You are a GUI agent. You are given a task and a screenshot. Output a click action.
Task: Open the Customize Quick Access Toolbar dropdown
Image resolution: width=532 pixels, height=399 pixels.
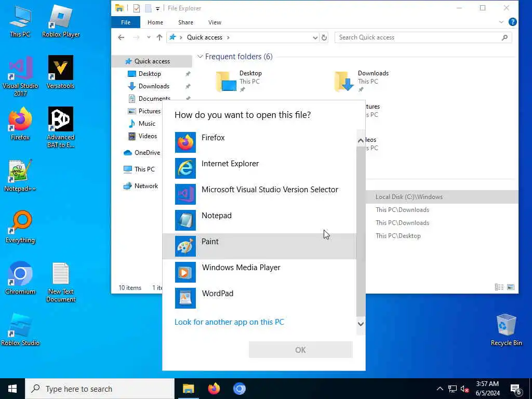pyautogui.click(x=157, y=8)
